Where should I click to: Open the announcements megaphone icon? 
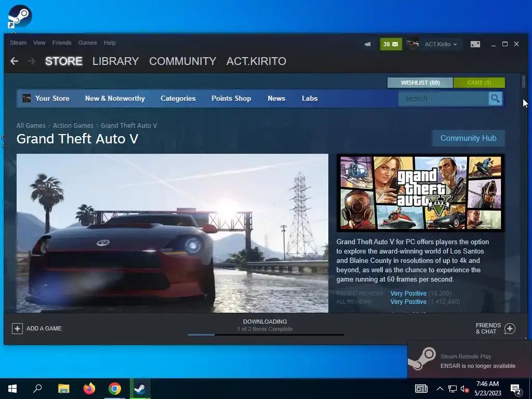pyautogui.click(x=367, y=44)
